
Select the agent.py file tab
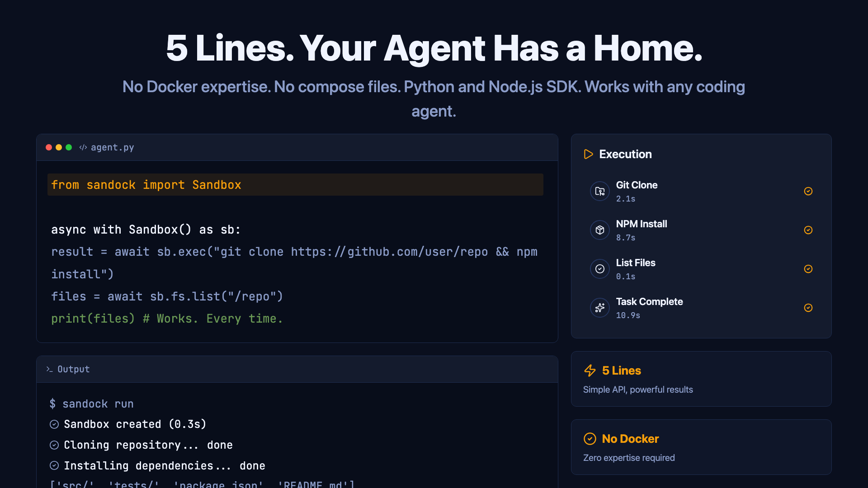[x=112, y=147]
